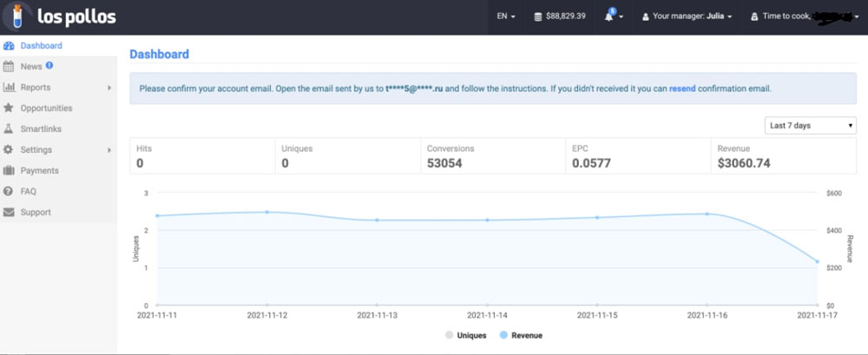Click the 2021-11-16 revenue data point

(x=707, y=214)
